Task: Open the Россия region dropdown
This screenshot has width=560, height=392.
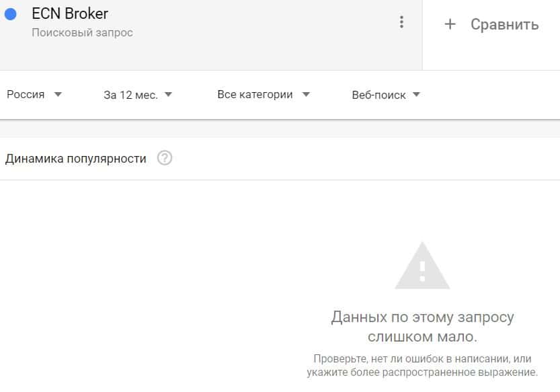Action: click(34, 94)
